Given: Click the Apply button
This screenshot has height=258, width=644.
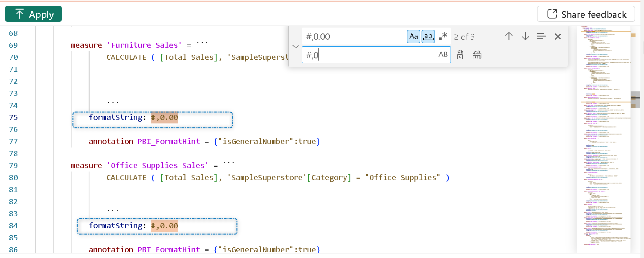Looking at the screenshot, I should click(x=33, y=14).
